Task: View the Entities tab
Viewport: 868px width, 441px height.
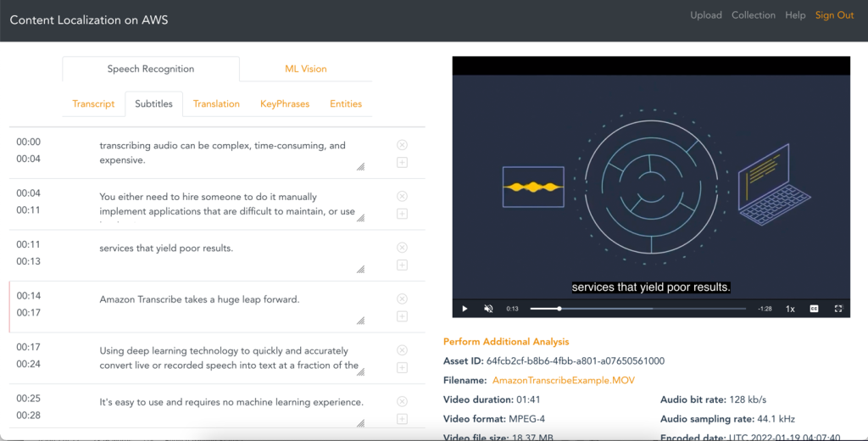Action: (x=346, y=103)
